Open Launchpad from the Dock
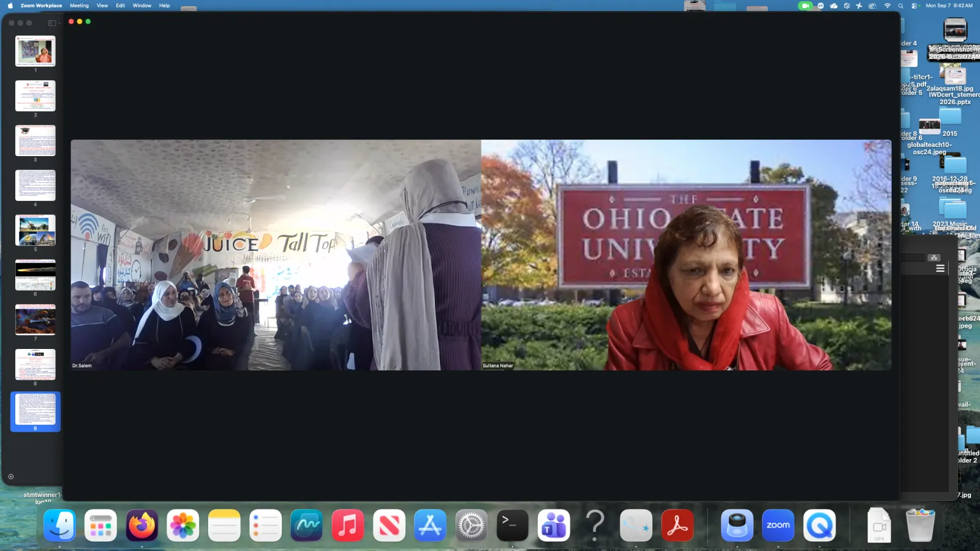 100,525
